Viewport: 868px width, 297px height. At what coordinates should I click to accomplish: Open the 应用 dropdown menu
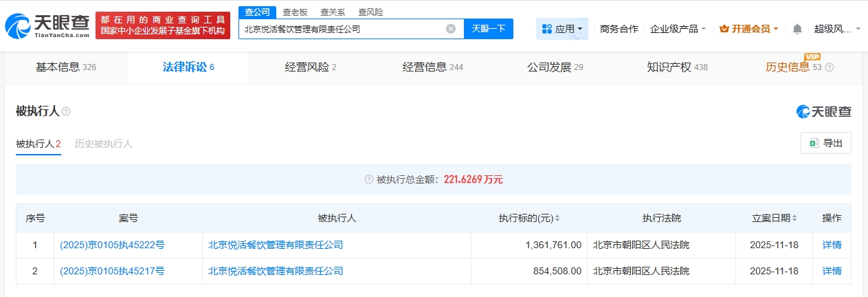[x=562, y=29]
